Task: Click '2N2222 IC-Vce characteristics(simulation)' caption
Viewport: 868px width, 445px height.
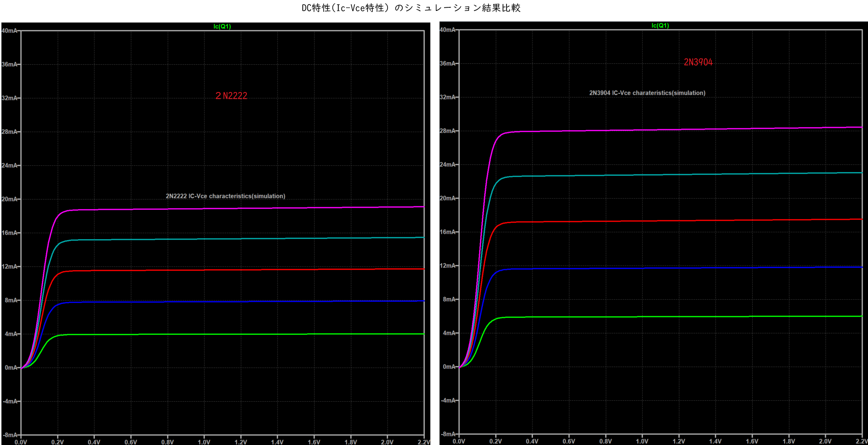Action: [x=225, y=196]
